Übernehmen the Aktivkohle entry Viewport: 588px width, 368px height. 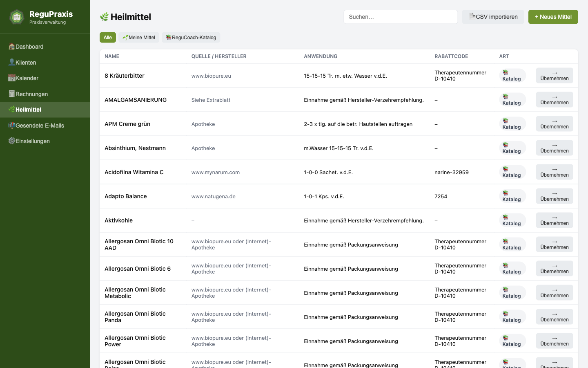point(555,220)
